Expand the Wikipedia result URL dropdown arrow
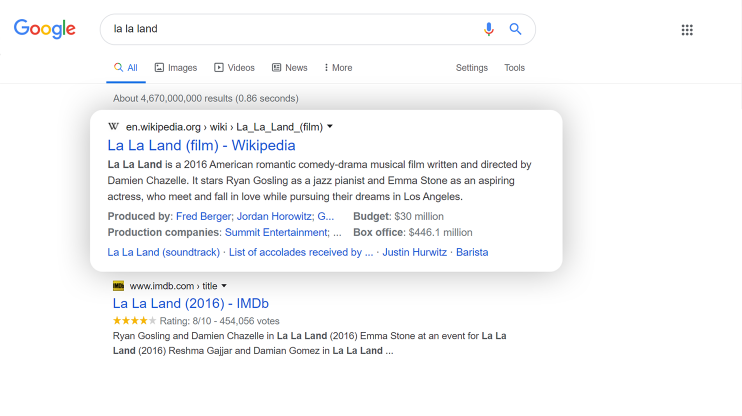This screenshot has height=416, width=742. click(x=330, y=126)
